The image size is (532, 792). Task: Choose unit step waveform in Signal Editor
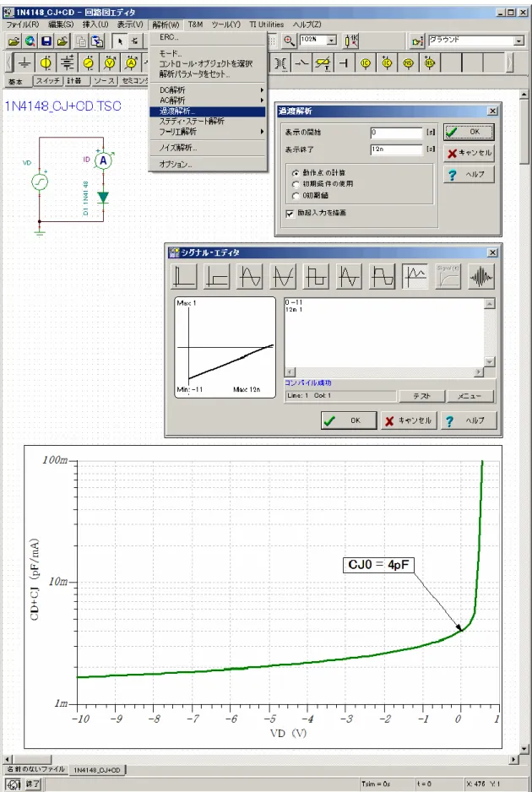click(x=217, y=276)
